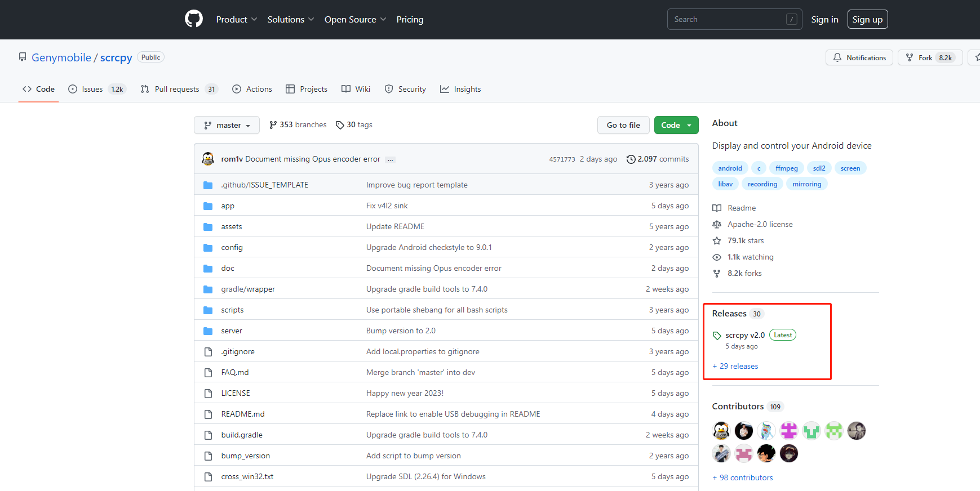Click the license scale icon

[x=717, y=225]
